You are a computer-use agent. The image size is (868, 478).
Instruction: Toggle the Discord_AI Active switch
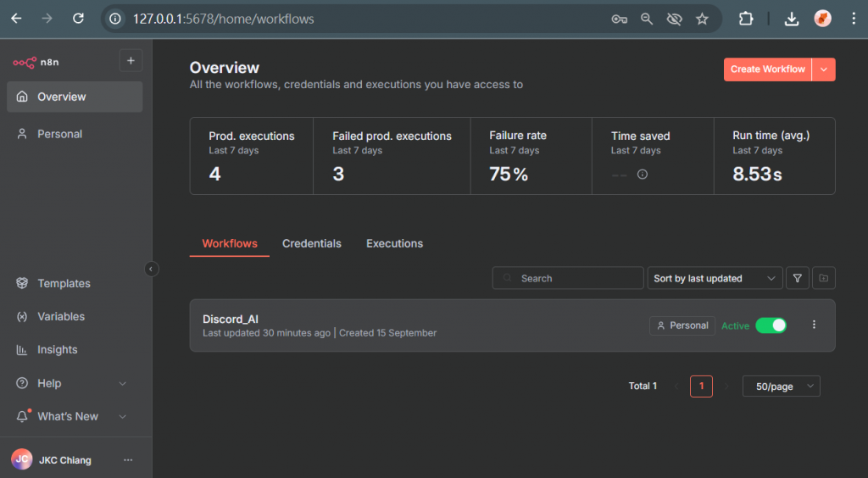click(x=771, y=325)
